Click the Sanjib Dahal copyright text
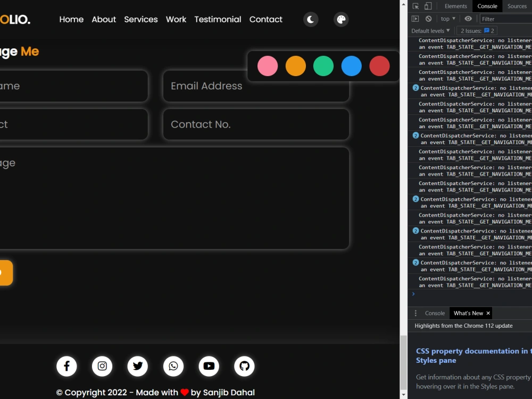Screen dimensions: 532x399 229,393
